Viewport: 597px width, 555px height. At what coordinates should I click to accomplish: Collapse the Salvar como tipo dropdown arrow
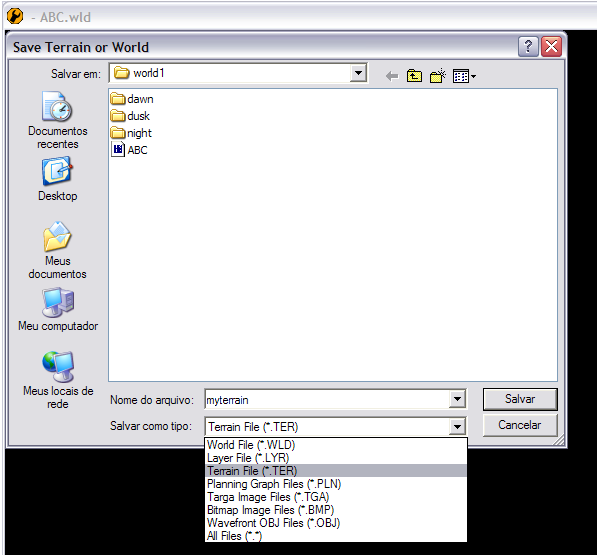[457, 426]
